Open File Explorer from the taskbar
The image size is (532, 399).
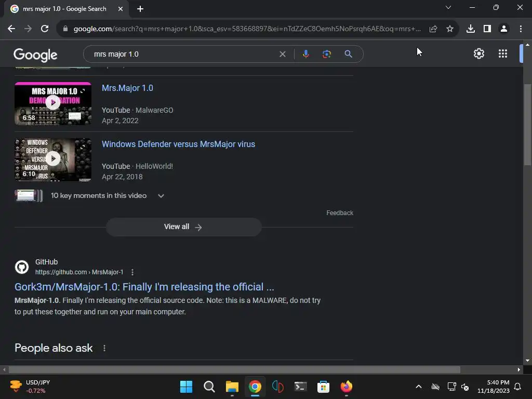pyautogui.click(x=232, y=387)
